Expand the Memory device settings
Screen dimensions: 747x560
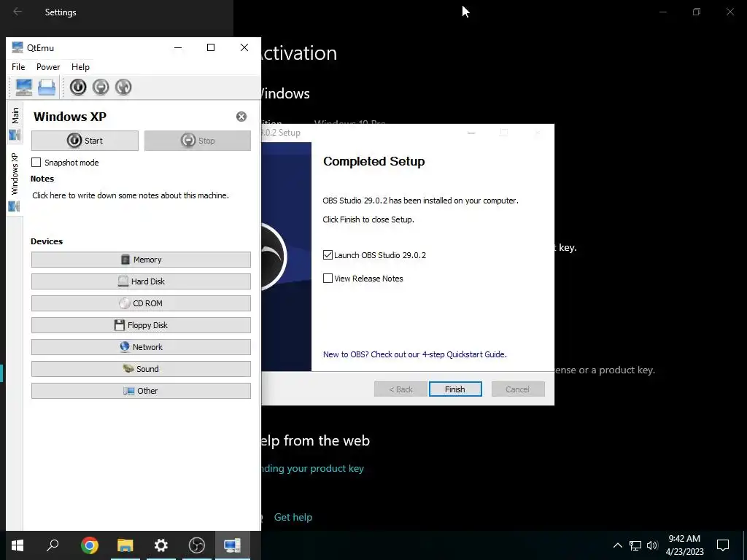141,260
